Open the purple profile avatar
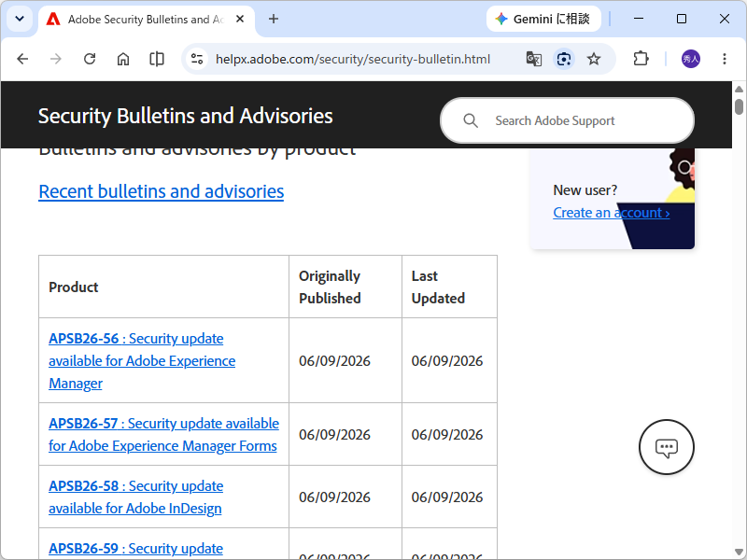This screenshot has width=747, height=560. (x=691, y=59)
